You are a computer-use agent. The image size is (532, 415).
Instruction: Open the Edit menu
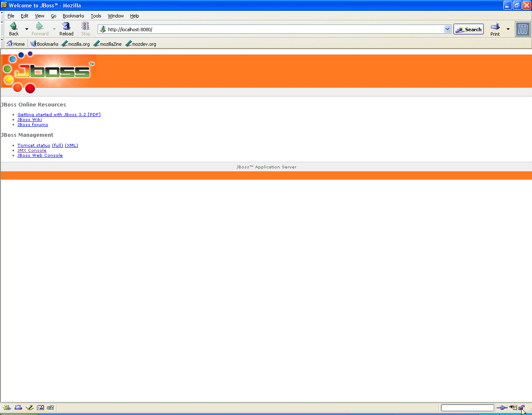coord(25,16)
